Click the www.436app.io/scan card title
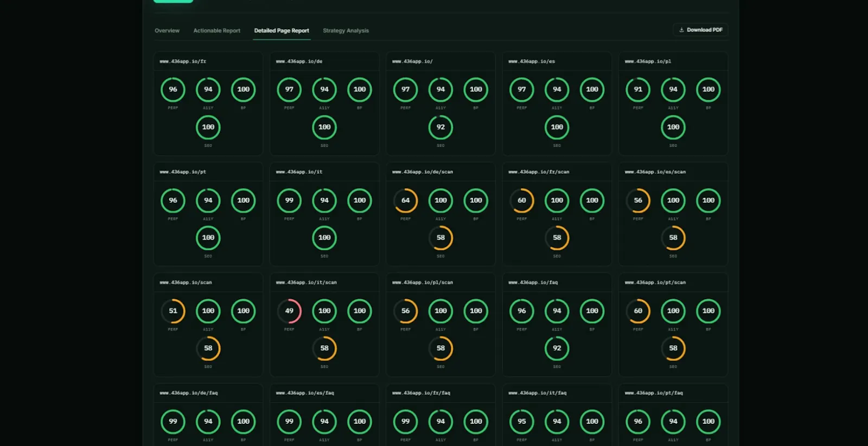 (x=186, y=282)
